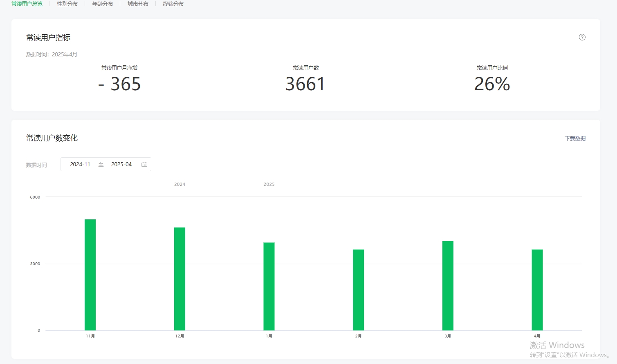This screenshot has height=364, width=617.
Task: Open the calendar icon in date range
Action: coord(144,164)
